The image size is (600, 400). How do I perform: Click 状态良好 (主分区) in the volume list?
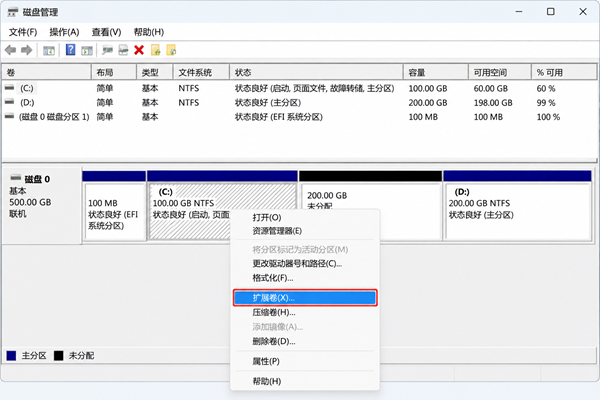268,103
